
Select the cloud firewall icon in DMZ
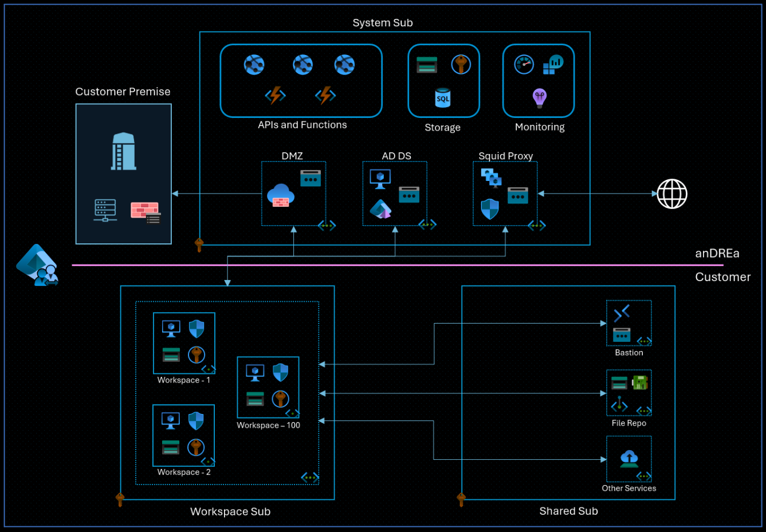tap(281, 196)
